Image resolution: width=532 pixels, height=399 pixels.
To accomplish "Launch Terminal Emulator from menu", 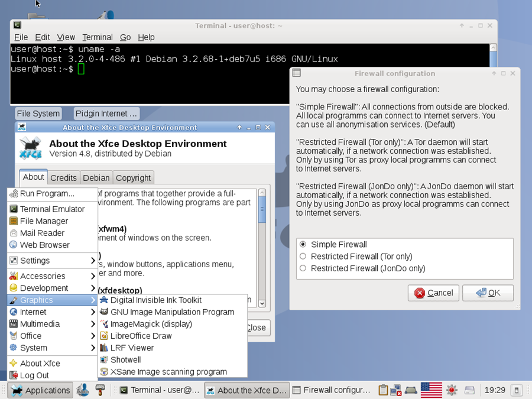I will pos(52,209).
